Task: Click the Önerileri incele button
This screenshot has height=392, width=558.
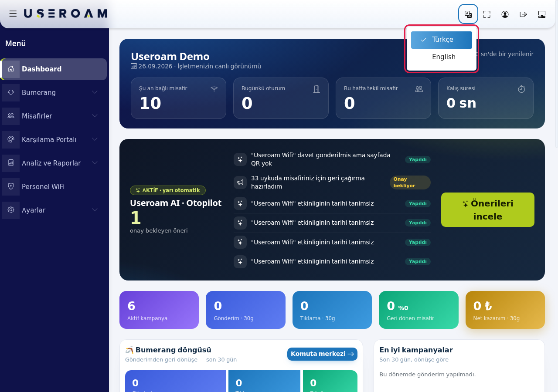Action: pyautogui.click(x=488, y=210)
